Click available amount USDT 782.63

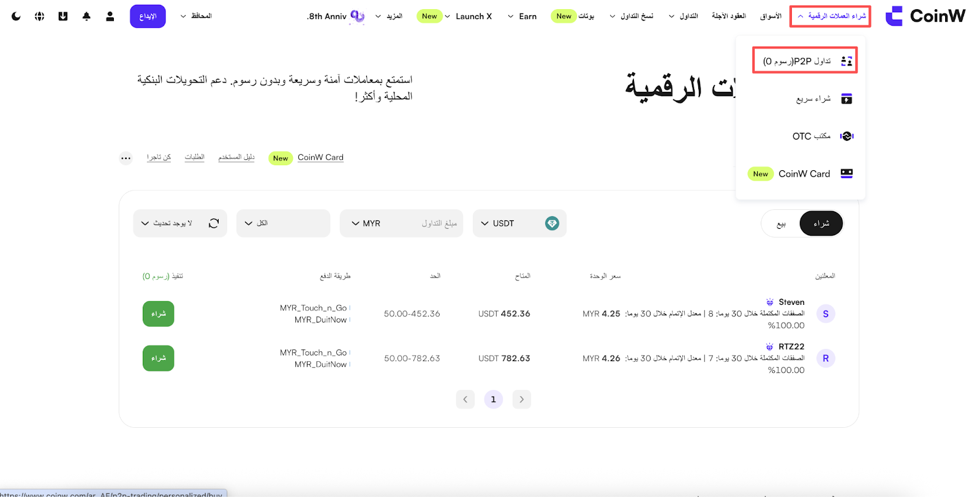(x=504, y=359)
